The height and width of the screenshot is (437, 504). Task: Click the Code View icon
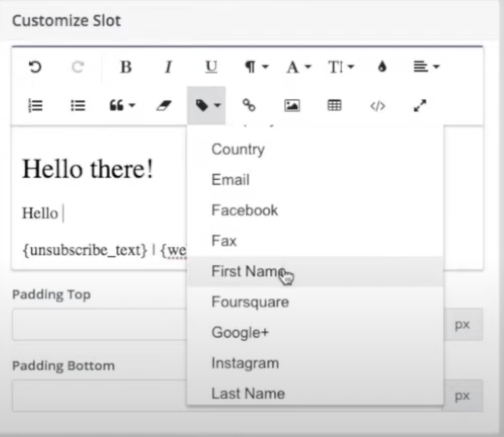coord(378,106)
